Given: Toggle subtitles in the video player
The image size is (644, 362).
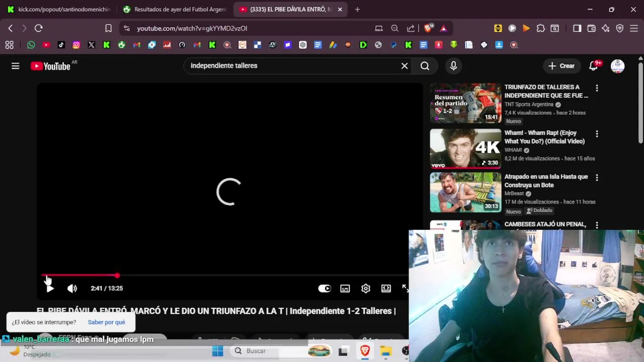Looking at the screenshot, I should 345,288.
